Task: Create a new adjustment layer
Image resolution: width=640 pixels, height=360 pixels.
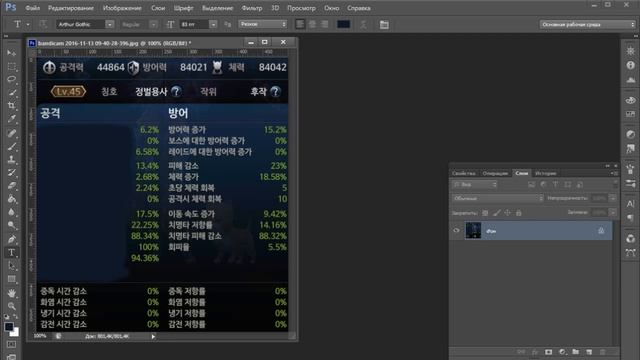Action: coord(562,352)
